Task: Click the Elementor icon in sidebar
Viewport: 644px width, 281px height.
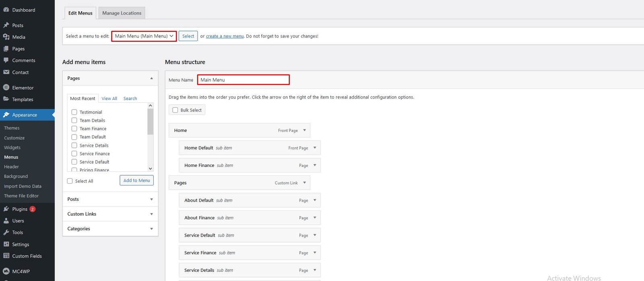Action: 6,87
